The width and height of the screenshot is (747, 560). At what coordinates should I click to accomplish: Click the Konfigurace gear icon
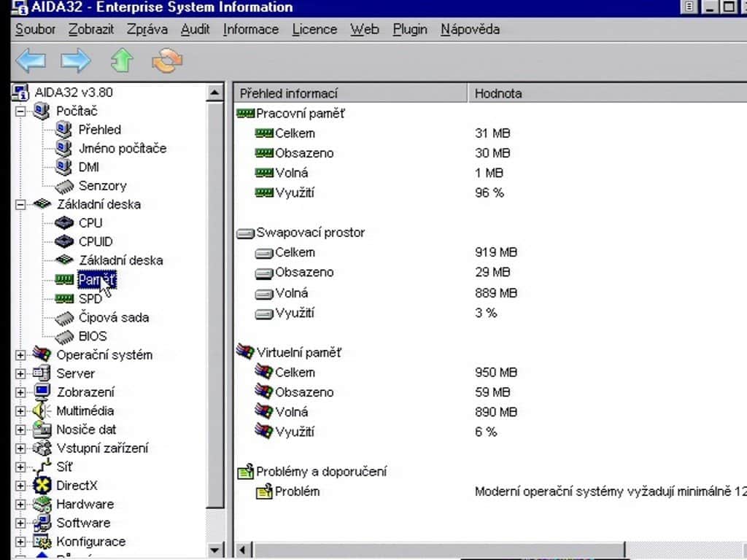coord(42,542)
